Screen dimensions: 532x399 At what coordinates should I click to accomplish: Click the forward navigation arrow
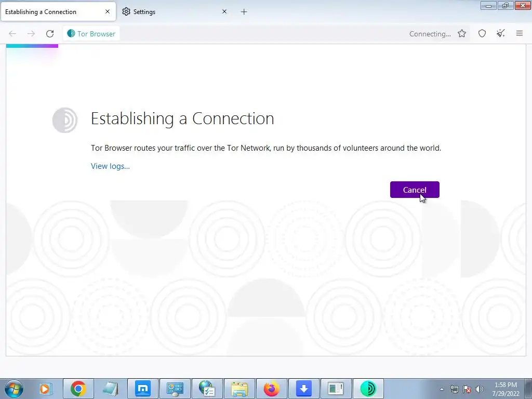(x=31, y=34)
